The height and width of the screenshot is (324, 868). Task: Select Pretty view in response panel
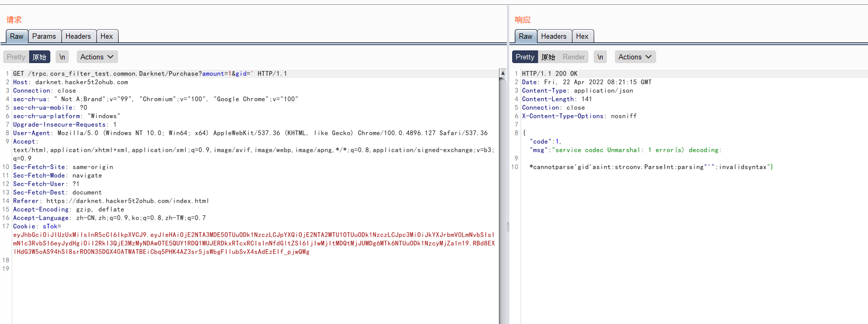[525, 57]
